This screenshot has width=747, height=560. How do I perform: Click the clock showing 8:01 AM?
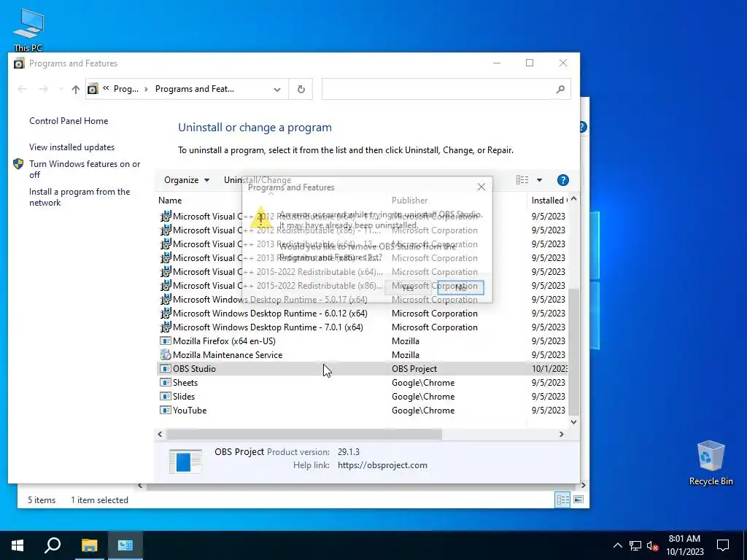point(684,545)
